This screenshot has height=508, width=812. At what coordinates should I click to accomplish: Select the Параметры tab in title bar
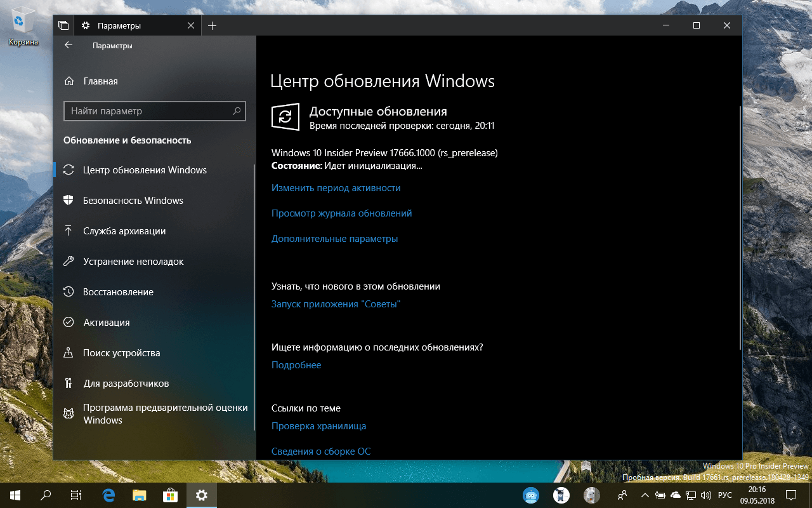click(x=138, y=25)
